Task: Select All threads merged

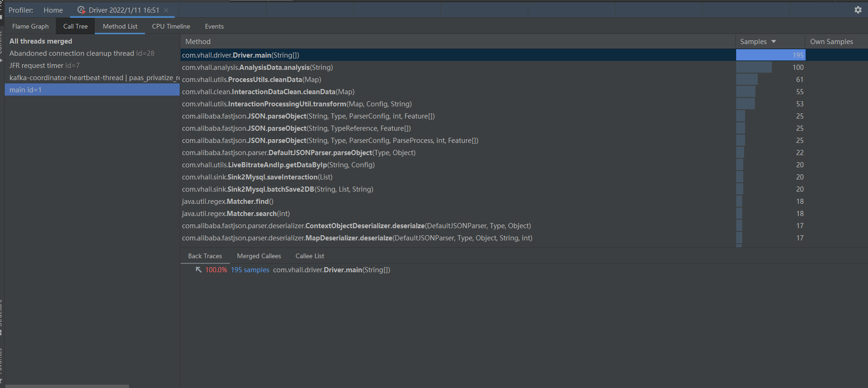Action: [41, 41]
